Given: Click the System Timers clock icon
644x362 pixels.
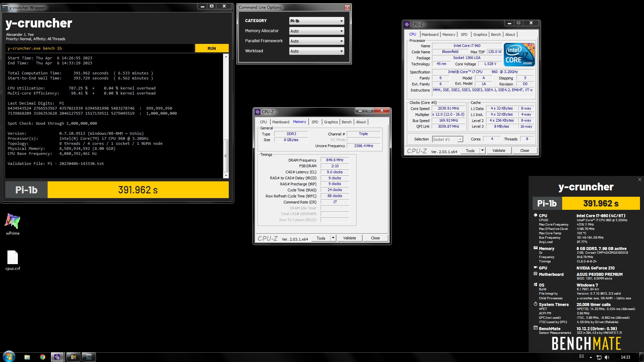Looking at the screenshot, I should pyautogui.click(x=535, y=304).
